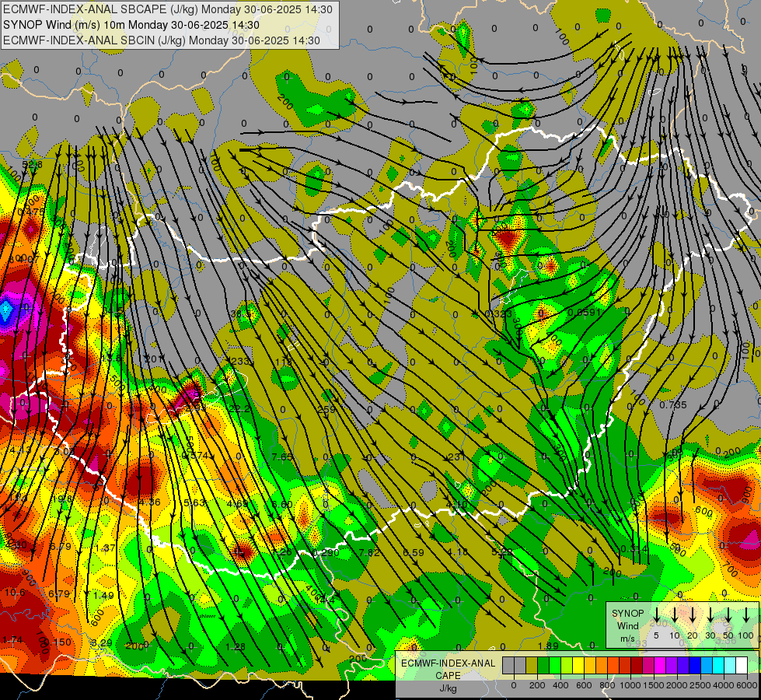Click the SYNOP Wind 10m title line
This screenshot has height=700, width=761.
tap(131, 25)
